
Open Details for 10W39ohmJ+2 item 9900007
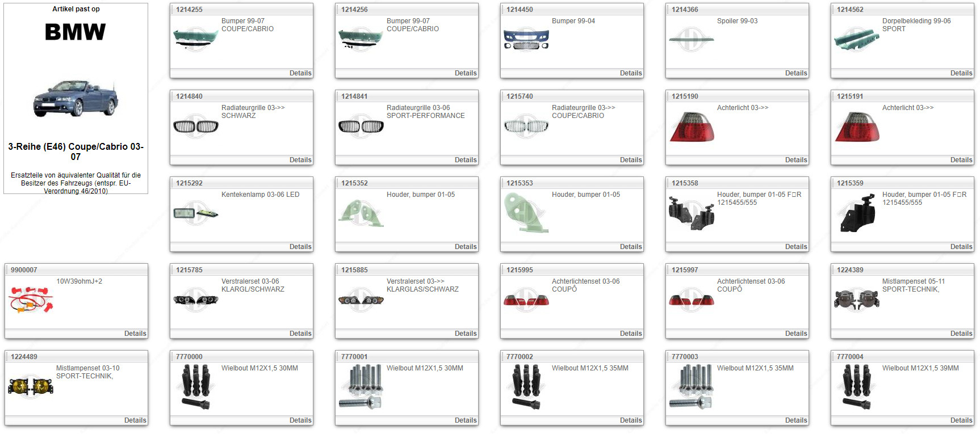click(x=135, y=334)
